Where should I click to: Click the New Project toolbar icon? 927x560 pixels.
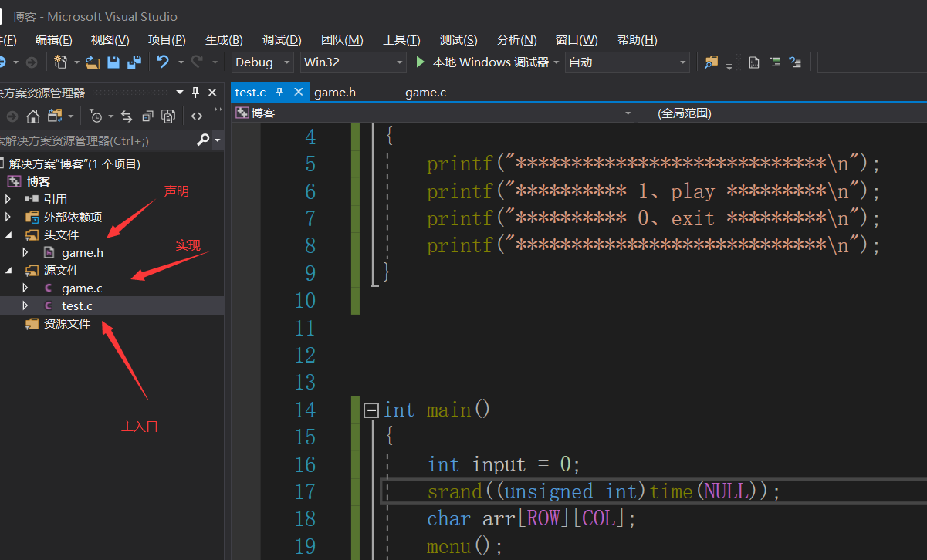pos(60,62)
